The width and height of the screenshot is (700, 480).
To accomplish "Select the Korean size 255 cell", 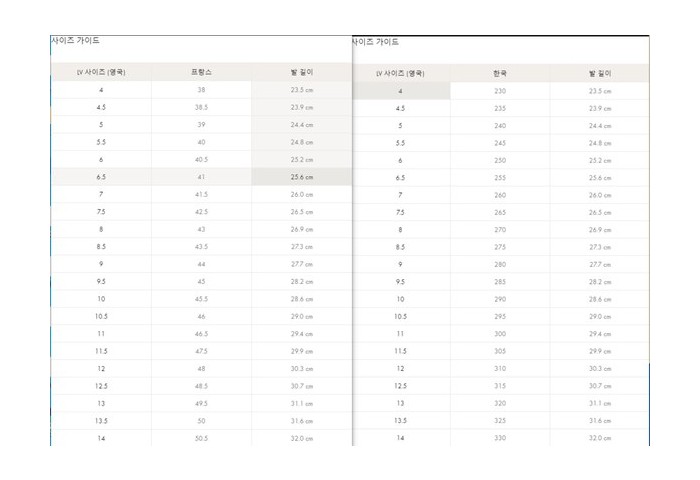I will pyautogui.click(x=500, y=177).
